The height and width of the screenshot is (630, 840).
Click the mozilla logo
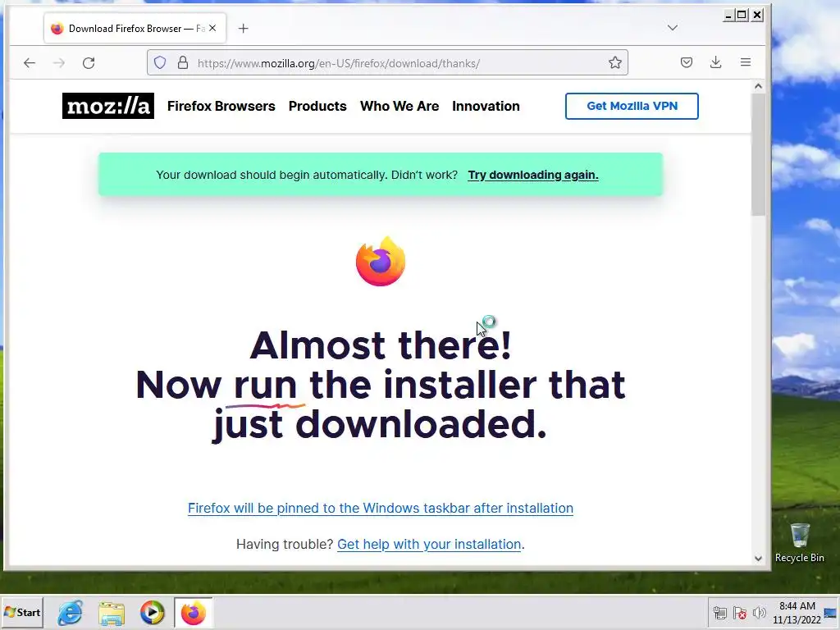coord(108,106)
